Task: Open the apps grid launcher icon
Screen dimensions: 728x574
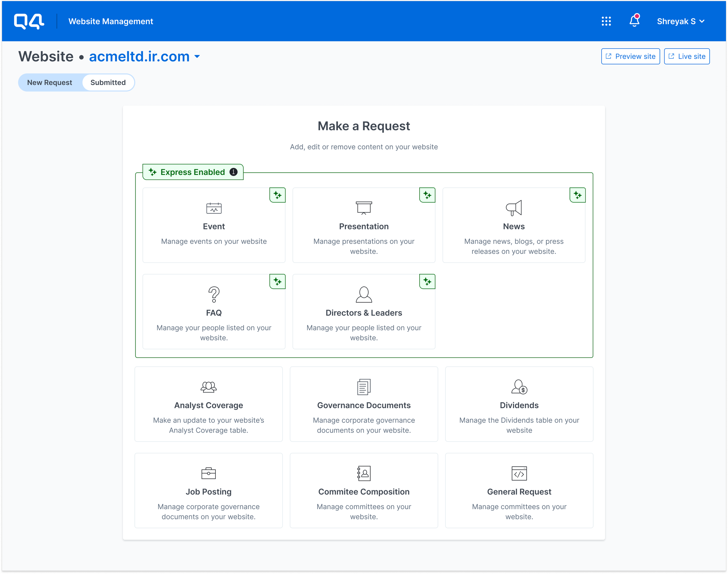Action: pos(606,21)
